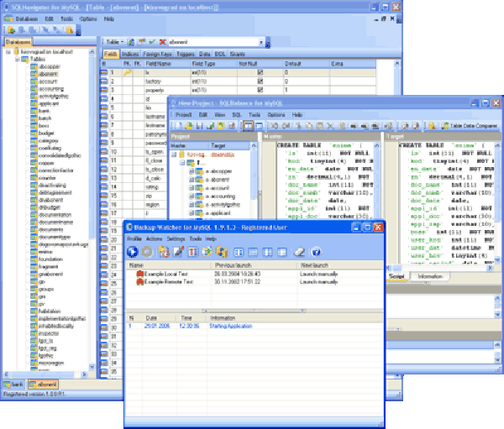Click Save disk icon in SQLBalance toolbar

tap(200, 126)
